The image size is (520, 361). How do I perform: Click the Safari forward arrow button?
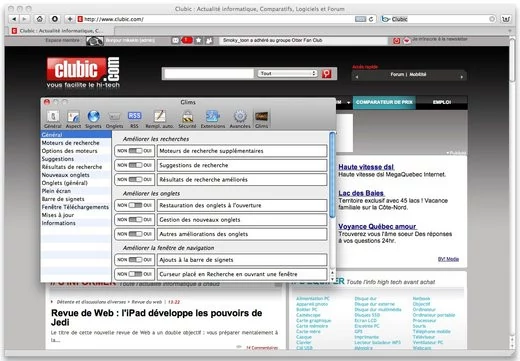point(24,19)
